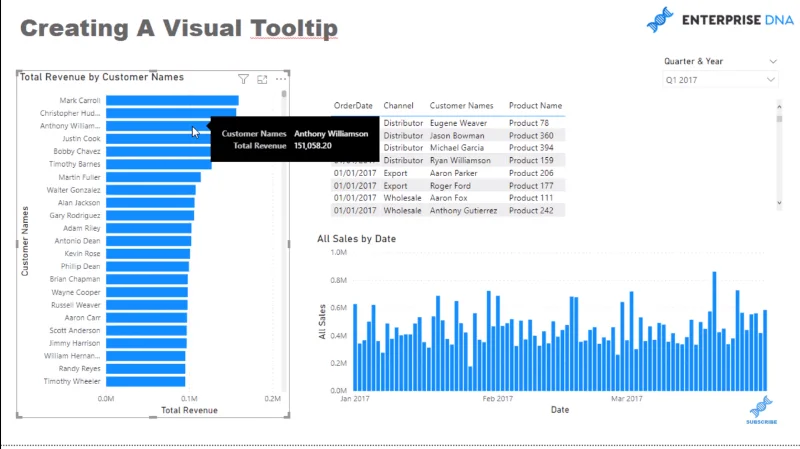
Task: Click the Product 159 cell
Action: [531, 160]
